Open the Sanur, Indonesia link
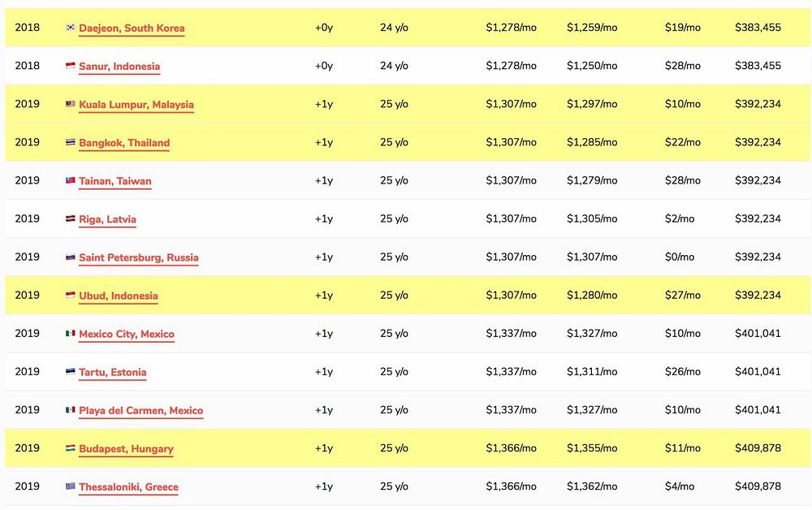812x510 pixels. (119, 66)
